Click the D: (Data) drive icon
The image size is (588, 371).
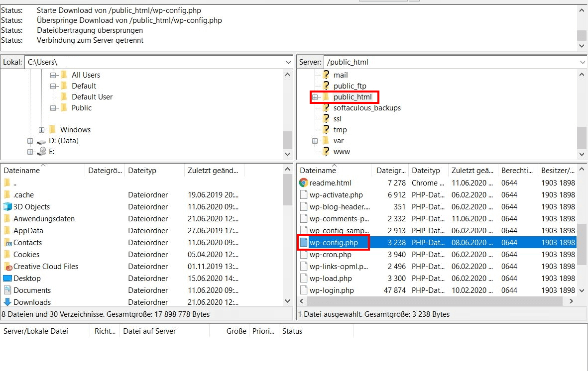point(42,141)
